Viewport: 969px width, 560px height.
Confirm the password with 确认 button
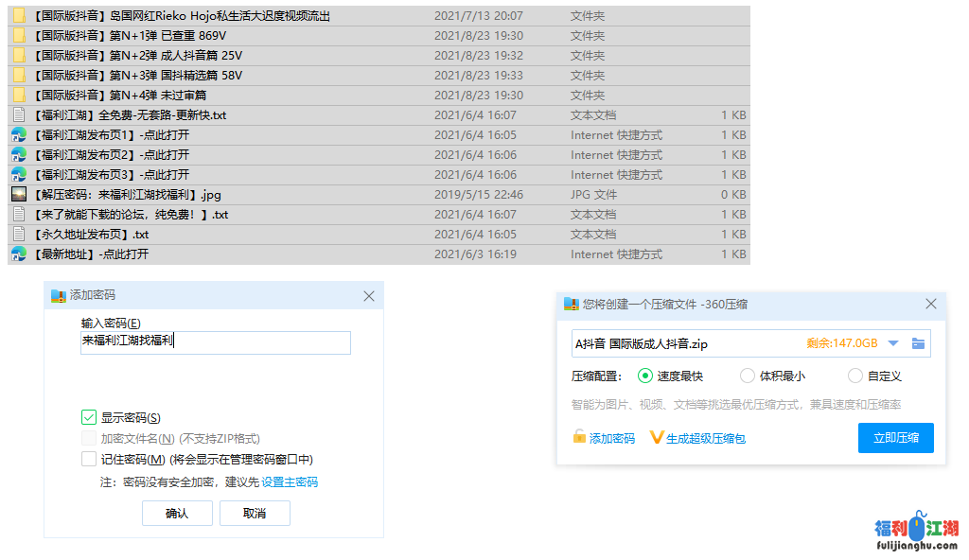[177, 513]
